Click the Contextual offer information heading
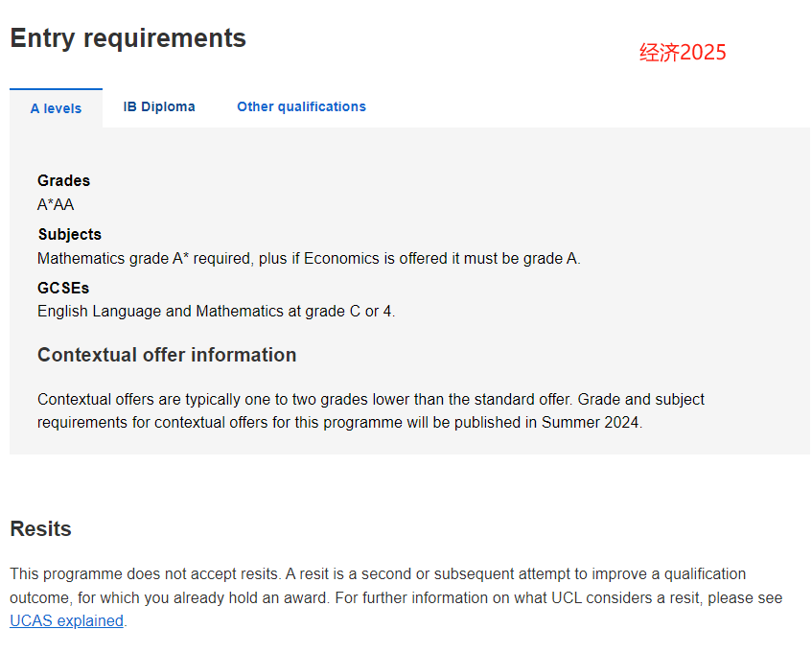The width and height of the screenshot is (812, 653). coord(167,355)
